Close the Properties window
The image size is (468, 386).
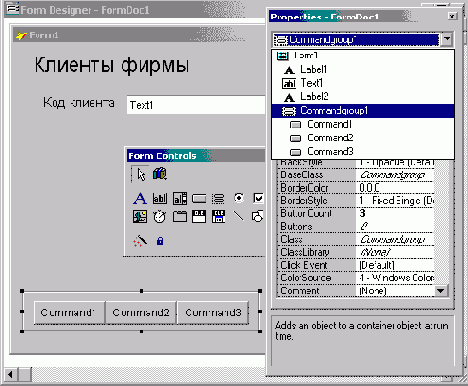pos(452,16)
